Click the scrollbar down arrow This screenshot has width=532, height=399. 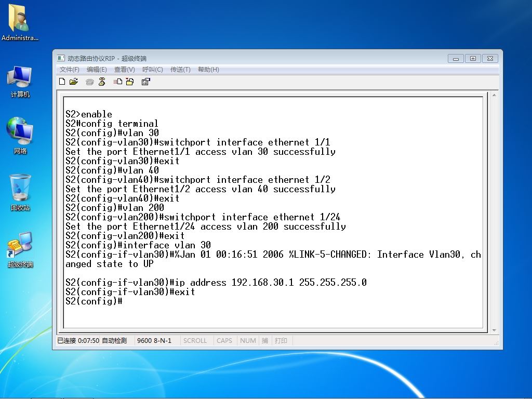pos(494,330)
